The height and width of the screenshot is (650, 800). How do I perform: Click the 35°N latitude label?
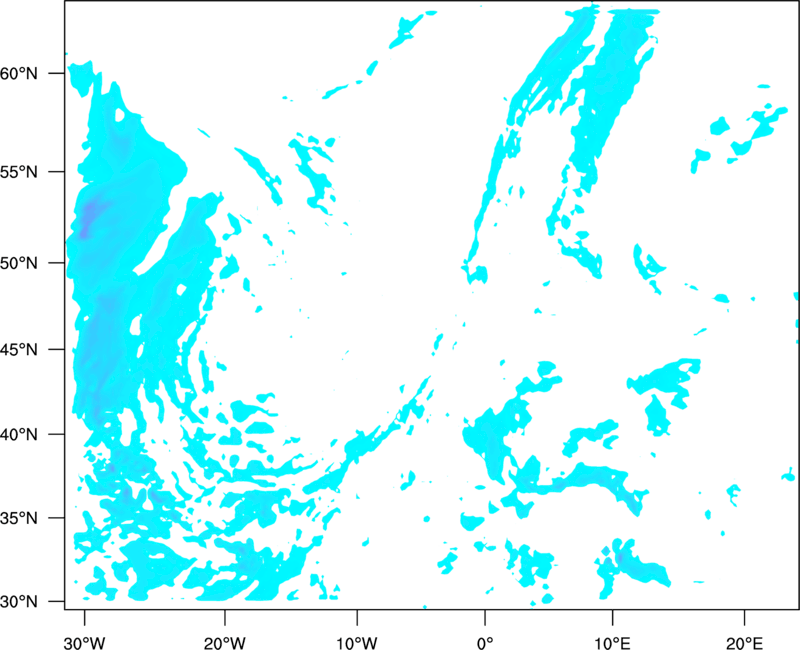point(19,518)
